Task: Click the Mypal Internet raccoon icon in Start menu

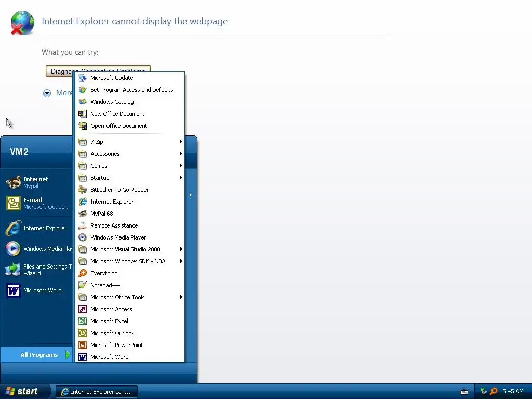Action: pyautogui.click(x=13, y=182)
